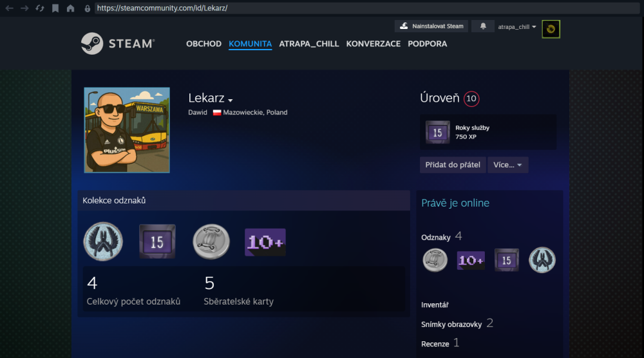Open the Recenze link
Image resolution: width=644 pixels, height=358 pixels.
click(x=435, y=344)
